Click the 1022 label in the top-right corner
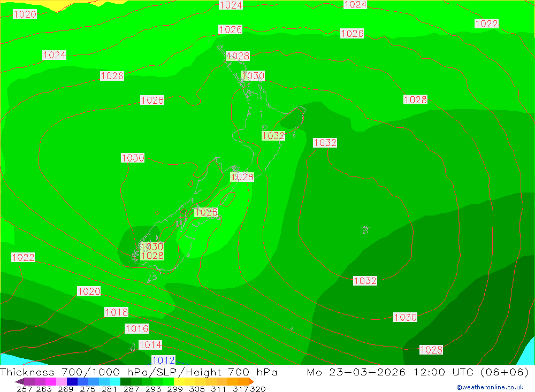The width and height of the screenshot is (535, 392). (x=486, y=24)
